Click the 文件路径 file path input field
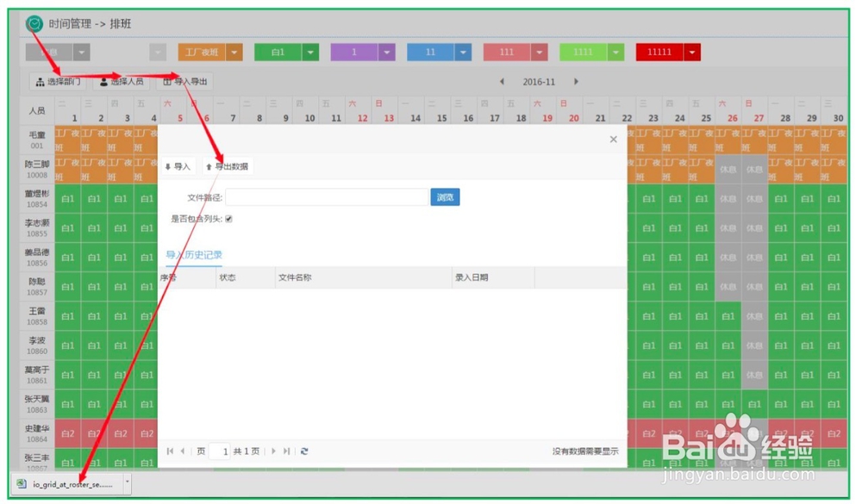 327,197
